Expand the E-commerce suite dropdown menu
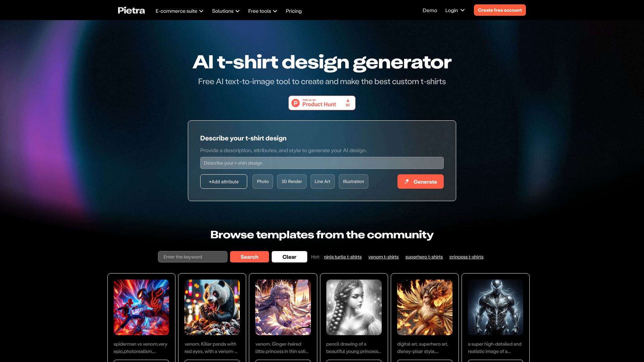The height and width of the screenshot is (362, 644). 179,10
